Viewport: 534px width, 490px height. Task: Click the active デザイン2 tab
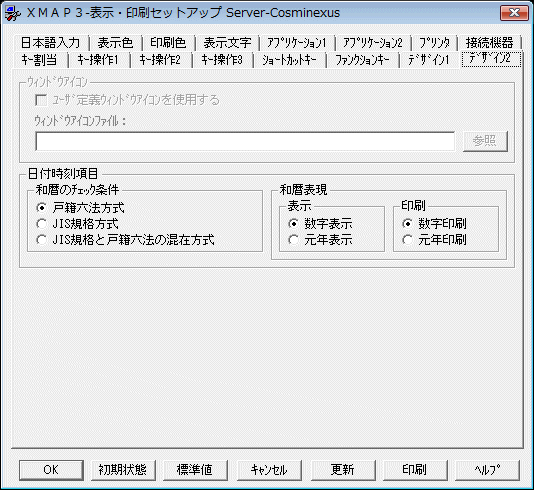coord(491,59)
